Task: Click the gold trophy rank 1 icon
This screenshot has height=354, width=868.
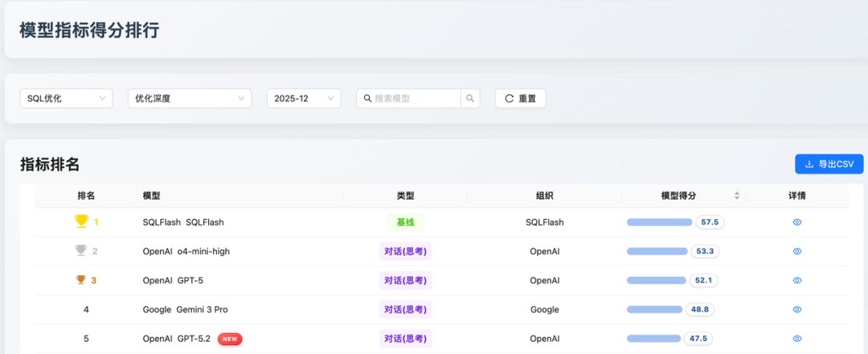Action: coord(81,222)
